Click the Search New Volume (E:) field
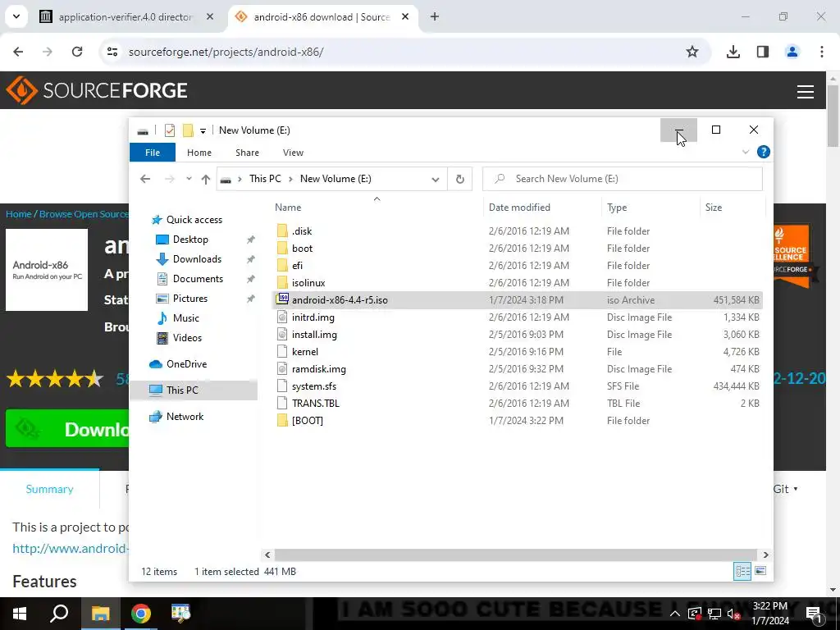This screenshot has width=840, height=630. pyautogui.click(x=623, y=179)
